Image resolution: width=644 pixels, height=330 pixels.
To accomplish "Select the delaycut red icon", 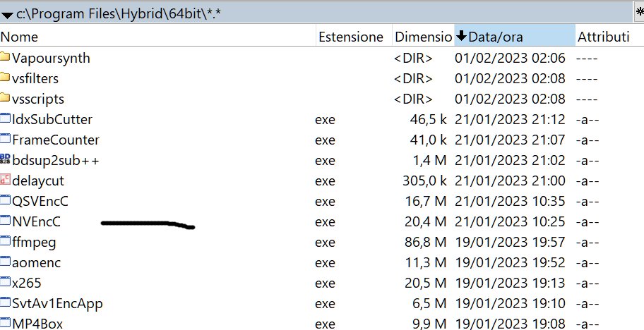I will [x=5, y=180].
